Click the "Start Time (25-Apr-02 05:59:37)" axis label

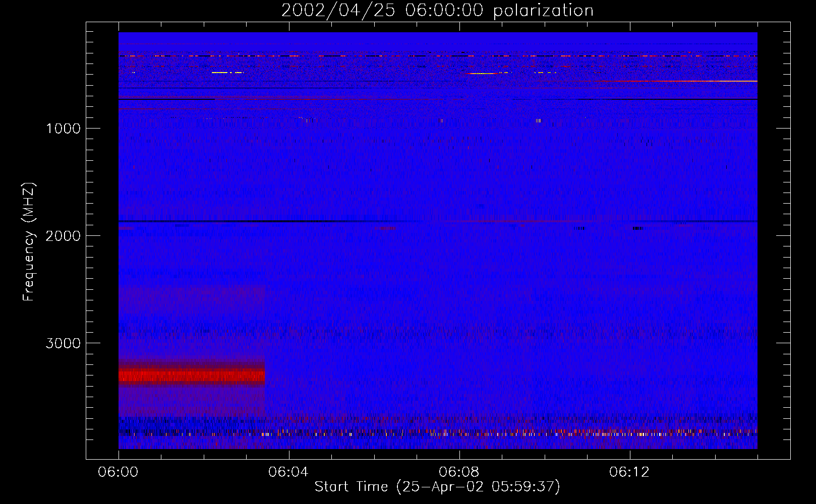(x=437, y=487)
